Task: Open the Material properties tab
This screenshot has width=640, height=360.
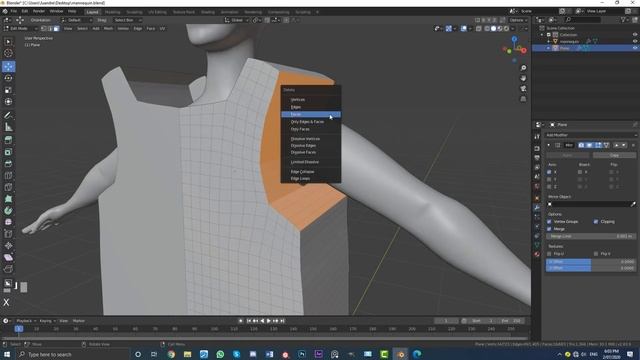Action: (537, 254)
